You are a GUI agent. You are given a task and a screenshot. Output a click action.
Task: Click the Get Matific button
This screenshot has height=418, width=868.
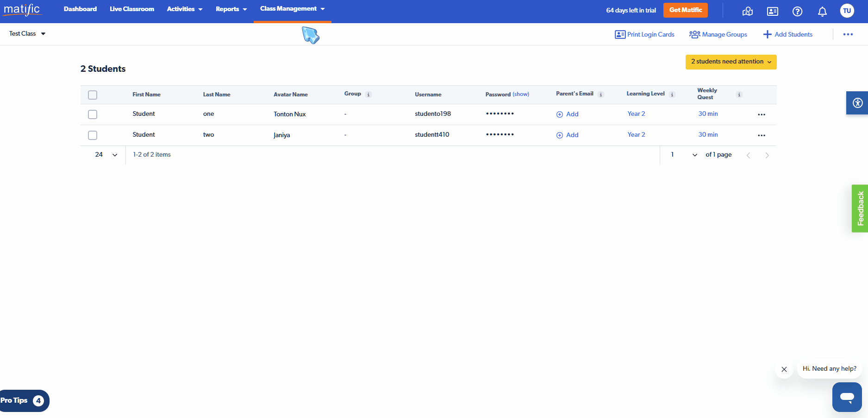point(685,10)
